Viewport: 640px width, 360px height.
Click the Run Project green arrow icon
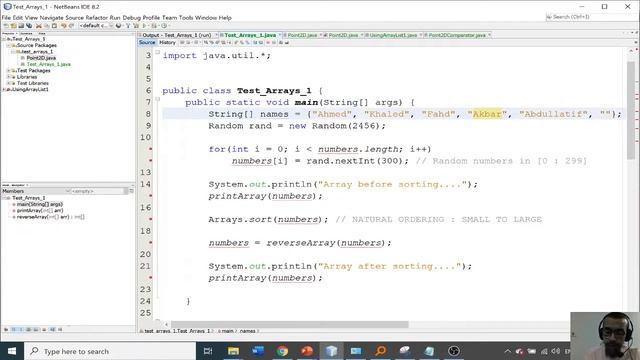(x=144, y=26)
